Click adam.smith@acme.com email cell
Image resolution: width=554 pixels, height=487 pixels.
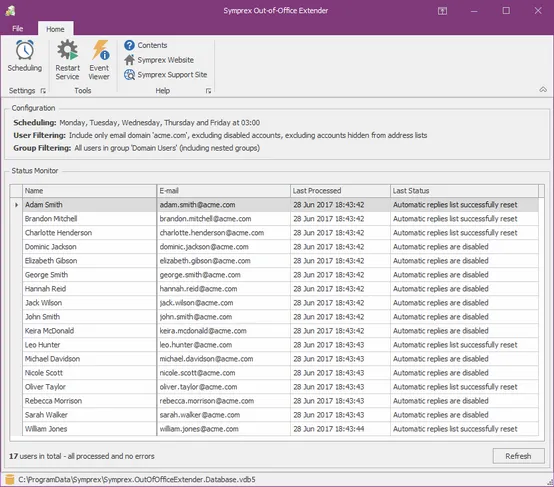coord(223,205)
